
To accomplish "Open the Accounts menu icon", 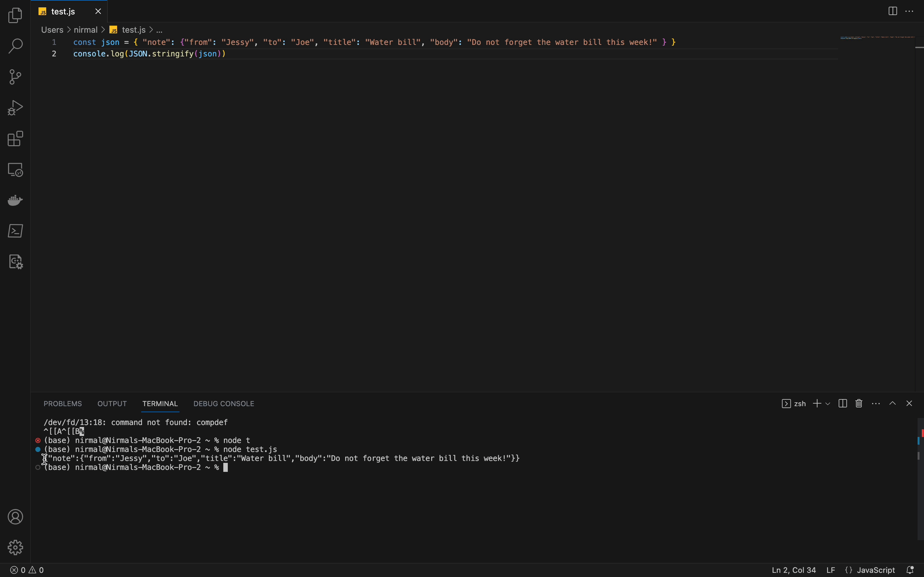I will [15, 517].
